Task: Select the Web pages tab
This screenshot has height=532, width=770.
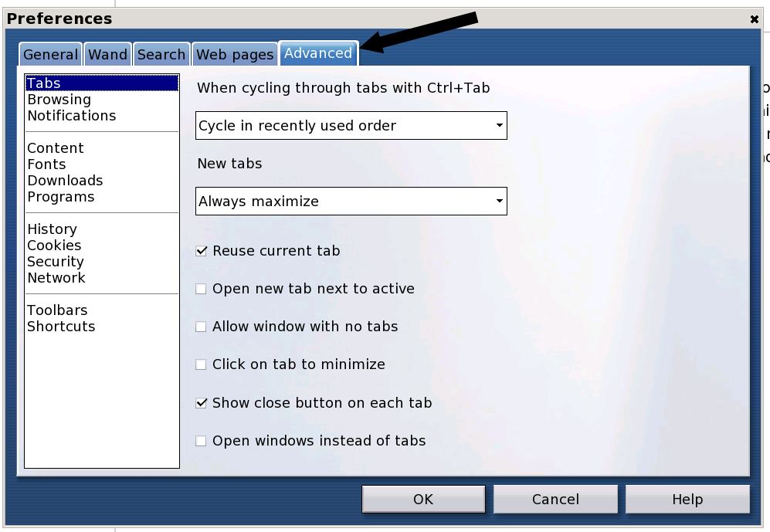Action: tap(235, 55)
